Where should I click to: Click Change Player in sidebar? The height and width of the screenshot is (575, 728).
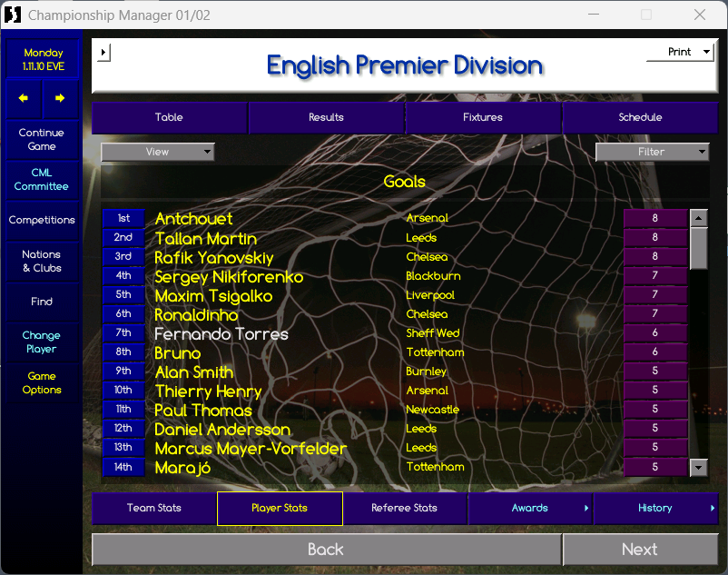[42, 342]
